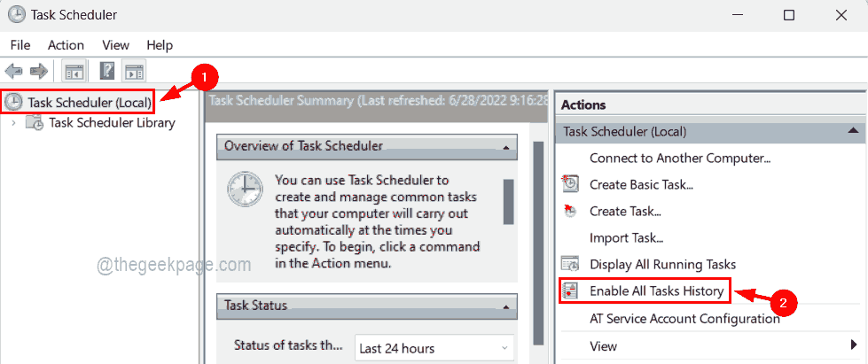This screenshot has height=364, width=868.
Task: Click the Enable All Tasks History icon
Action: pyautogui.click(x=571, y=290)
